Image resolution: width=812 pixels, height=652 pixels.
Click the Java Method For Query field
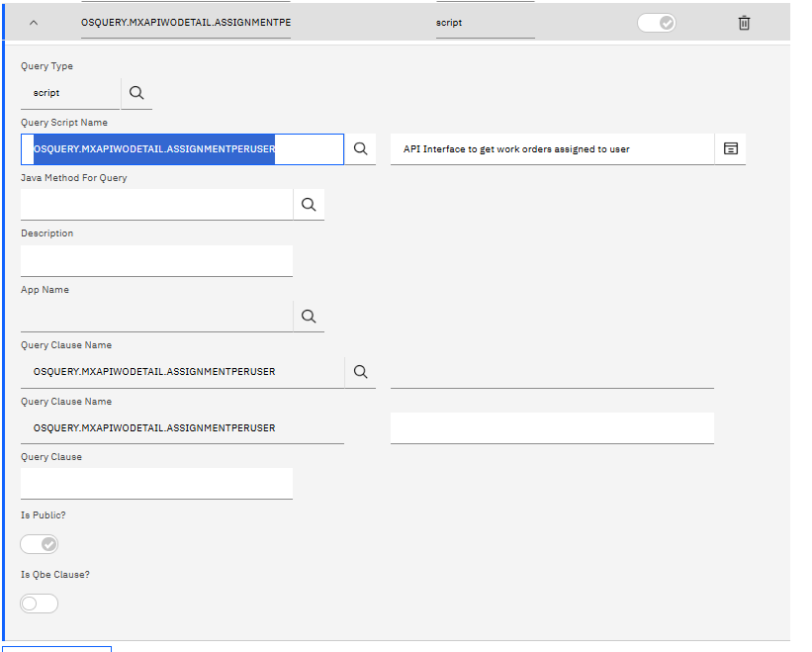(156, 204)
